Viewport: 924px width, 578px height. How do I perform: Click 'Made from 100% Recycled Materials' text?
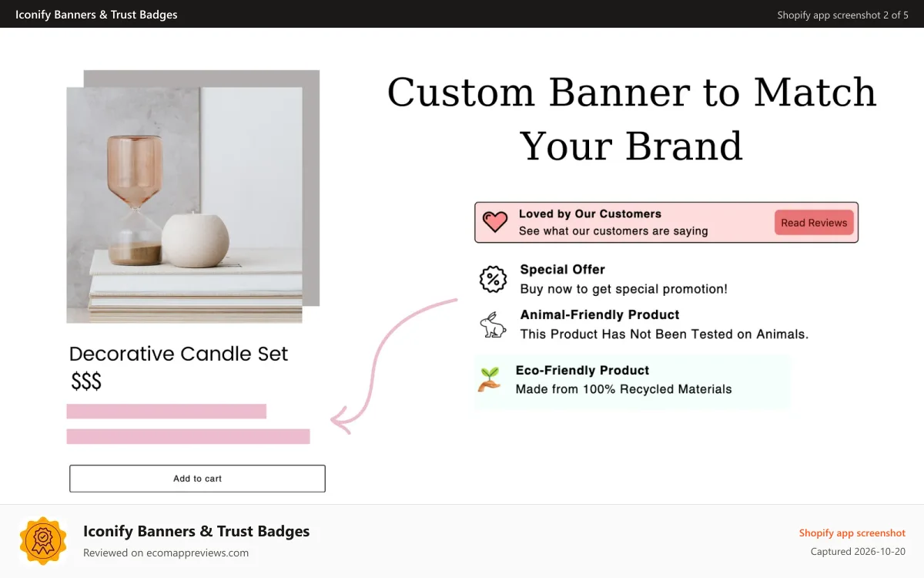(x=624, y=389)
